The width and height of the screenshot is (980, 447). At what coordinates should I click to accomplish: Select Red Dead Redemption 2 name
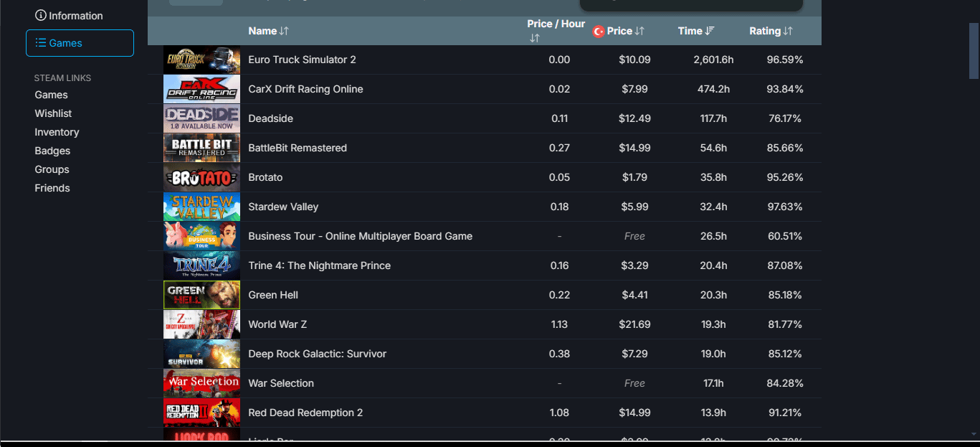pos(305,413)
